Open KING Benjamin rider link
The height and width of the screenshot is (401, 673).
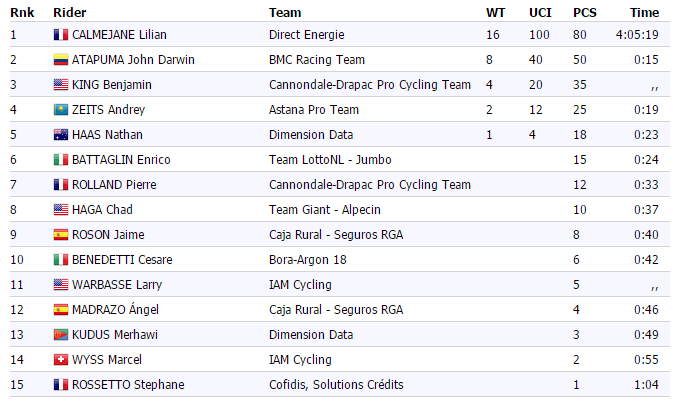pyautogui.click(x=112, y=85)
